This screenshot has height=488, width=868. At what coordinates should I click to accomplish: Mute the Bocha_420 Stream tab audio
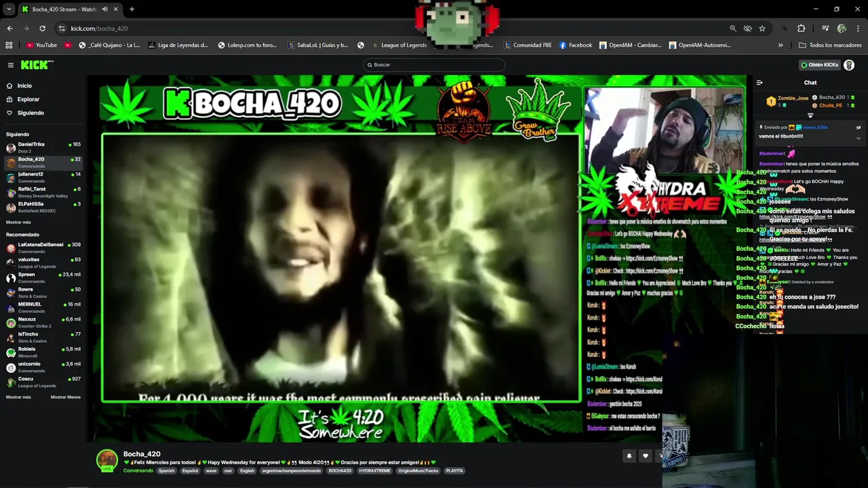[104, 9]
